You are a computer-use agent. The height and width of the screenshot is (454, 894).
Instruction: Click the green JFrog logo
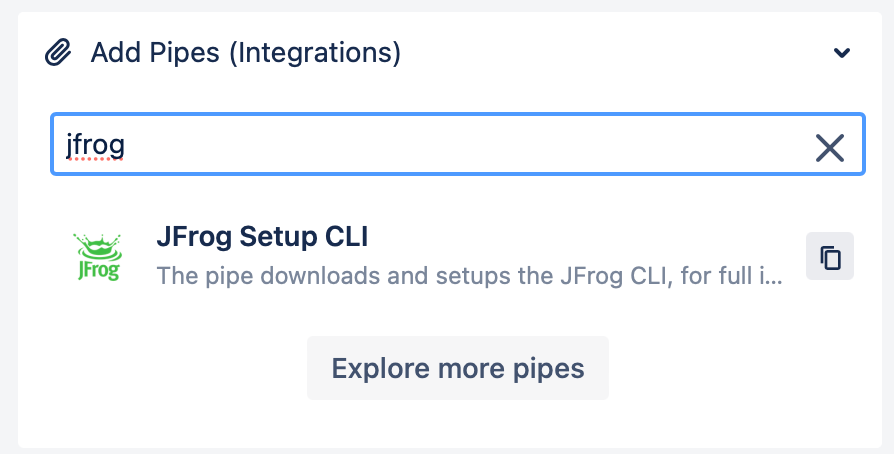pyautogui.click(x=98, y=257)
